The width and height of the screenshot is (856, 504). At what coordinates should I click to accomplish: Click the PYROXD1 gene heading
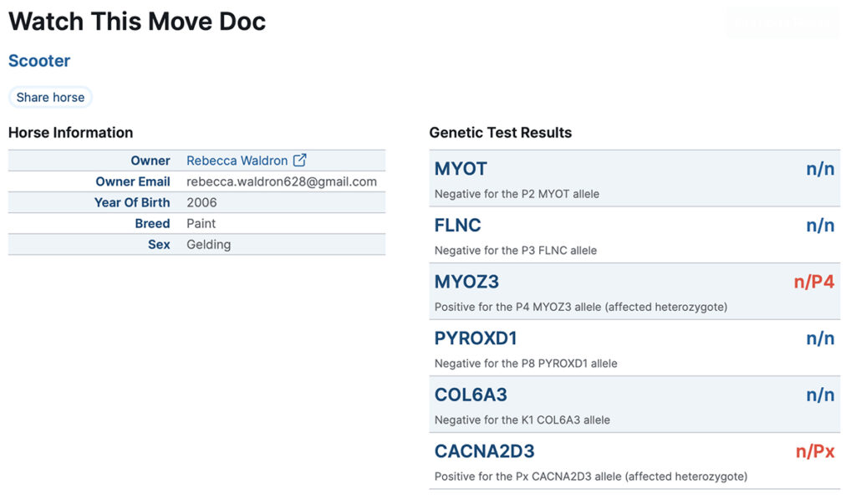click(x=476, y=339)
